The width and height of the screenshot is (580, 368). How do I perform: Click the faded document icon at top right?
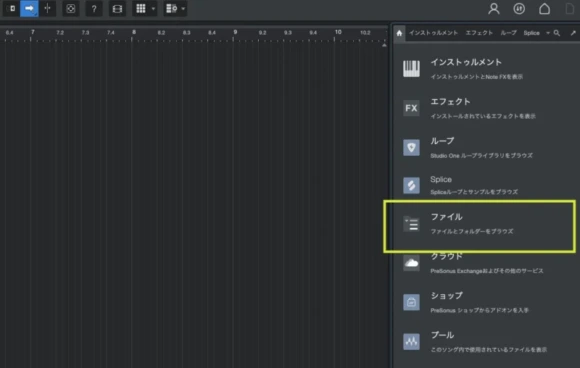[x=570, y=9]
